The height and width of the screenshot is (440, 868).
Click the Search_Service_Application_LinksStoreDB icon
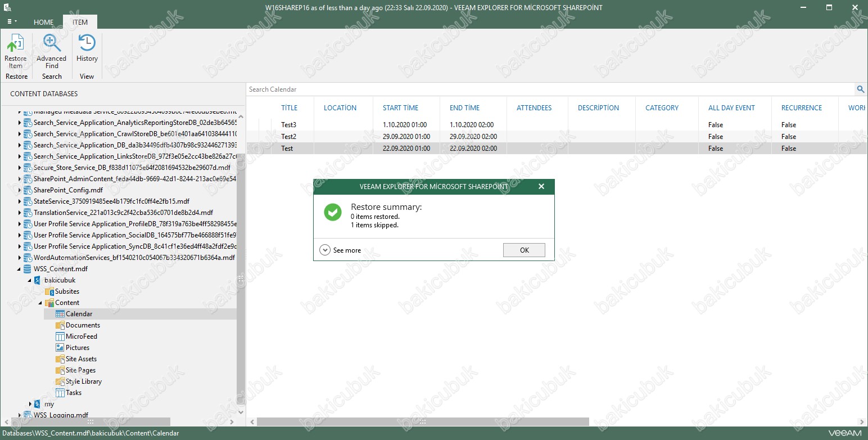tap(28, 156)
